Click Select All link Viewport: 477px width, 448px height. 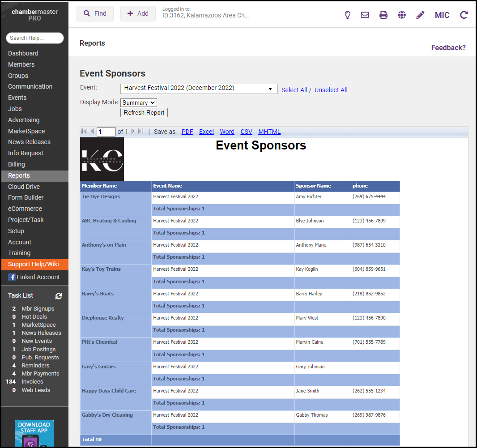294,90
